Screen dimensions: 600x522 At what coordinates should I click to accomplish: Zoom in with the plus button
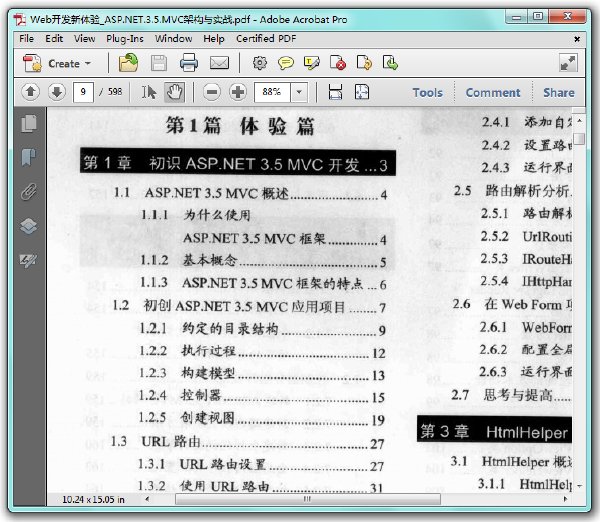[x=238, y=92]
